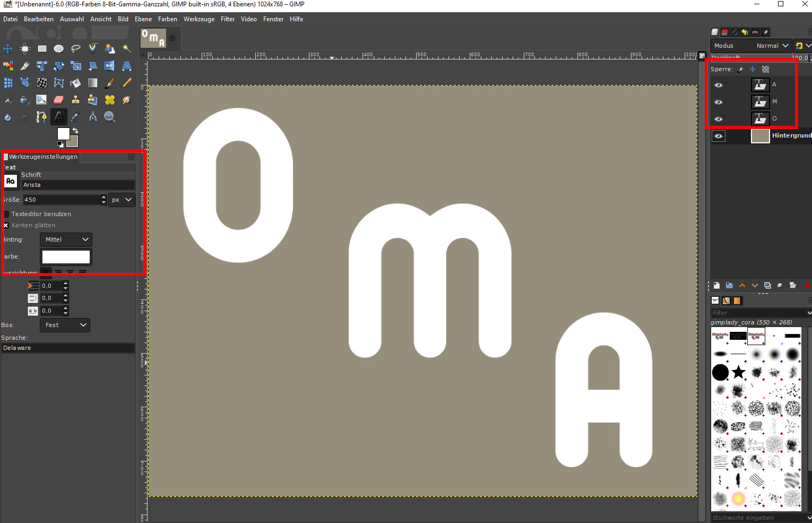This screenshot has width=812, height=523.
Task: Toggle visibility of layer M
Action: click(x=718, y=102)
